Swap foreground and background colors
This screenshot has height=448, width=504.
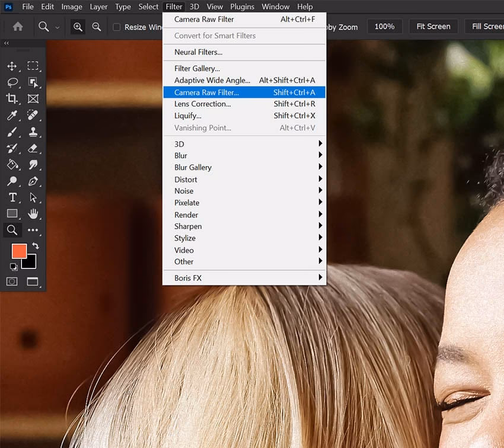click(36, 246)
